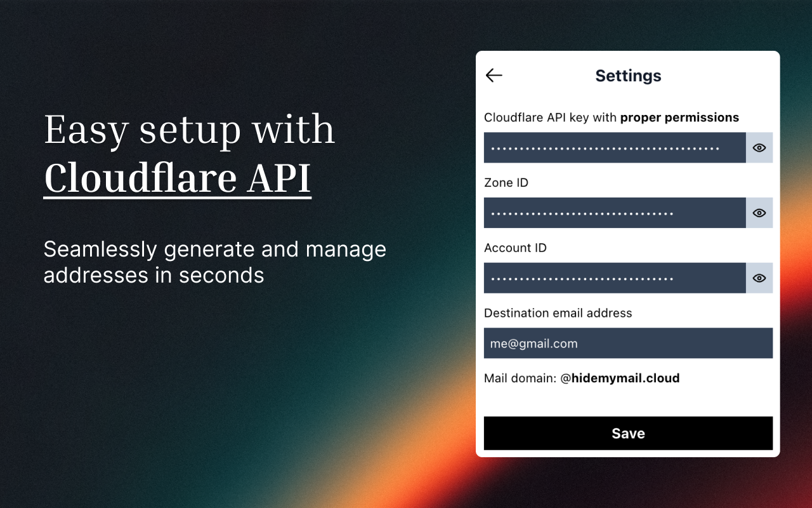Click the 'Cloudflare API' underlined heading
This screenshot has height=508, width=812.
pyautogui.click(x=178, y=178)
